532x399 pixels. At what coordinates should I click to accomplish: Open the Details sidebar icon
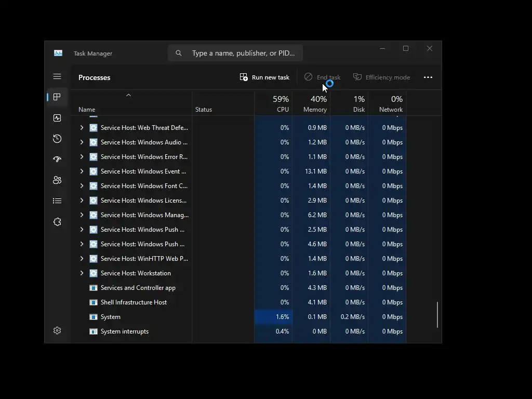(57, 201)
